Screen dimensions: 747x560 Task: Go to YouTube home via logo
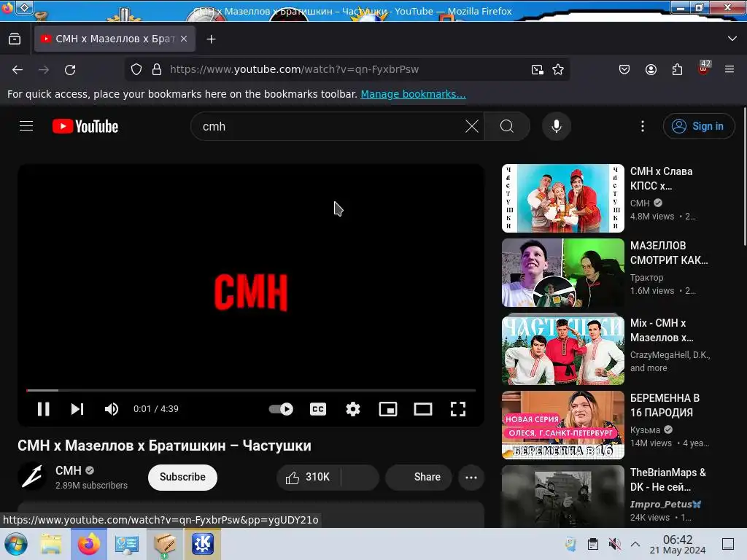[x=85, y=126]
